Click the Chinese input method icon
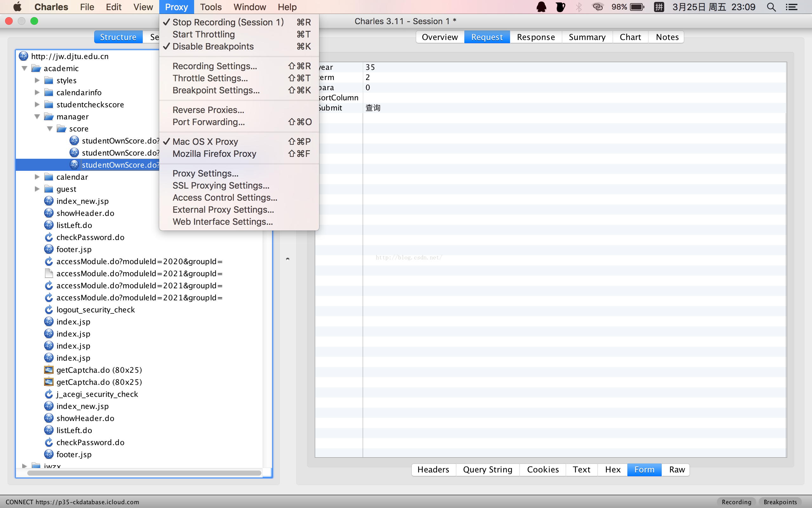 pyautogui.click(x=659, y=7)
